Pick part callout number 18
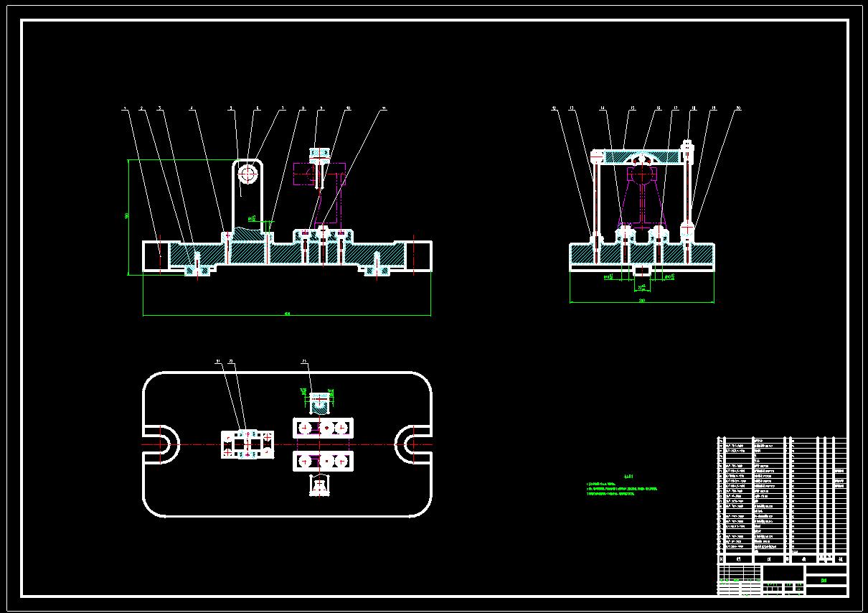The height and width of the screenshot is (613, 868). [x=694, y=108]
